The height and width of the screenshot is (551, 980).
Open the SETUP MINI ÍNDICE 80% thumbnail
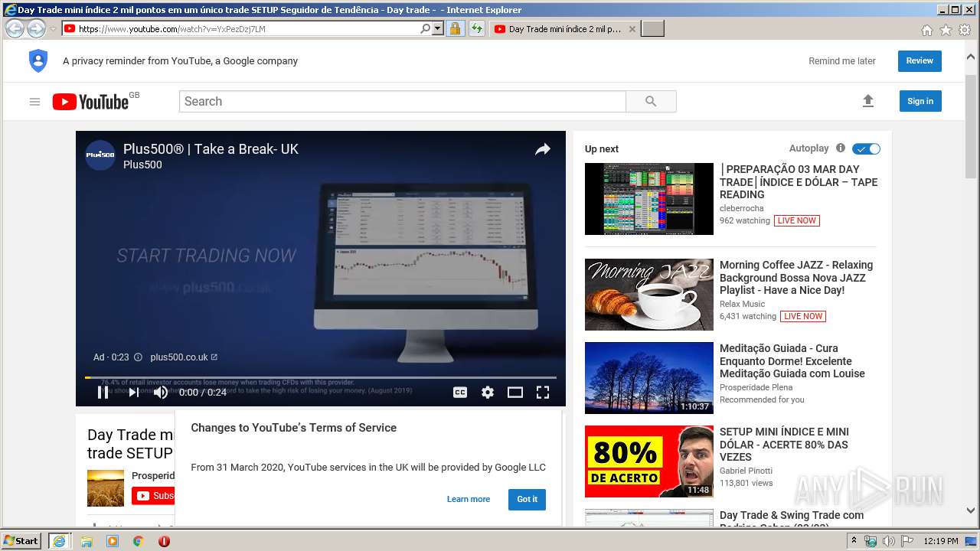pyautogui.click(x=649, y=461)
